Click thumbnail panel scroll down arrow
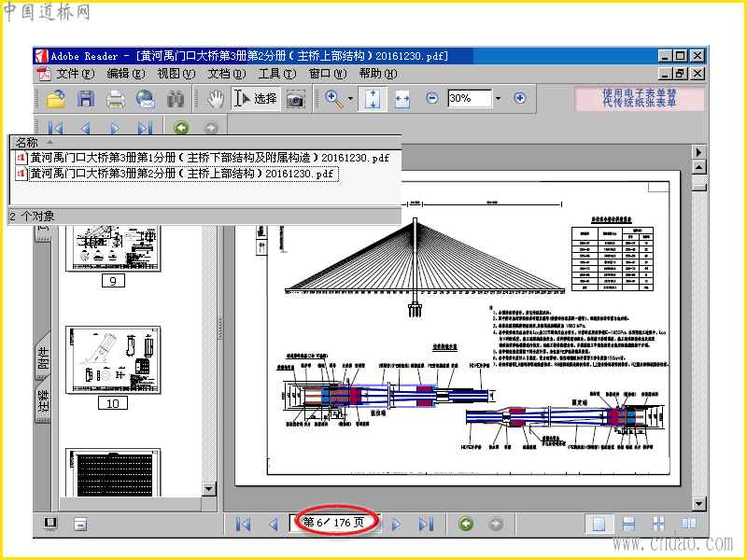The image size is (747, 560). (x=208, y=489)
